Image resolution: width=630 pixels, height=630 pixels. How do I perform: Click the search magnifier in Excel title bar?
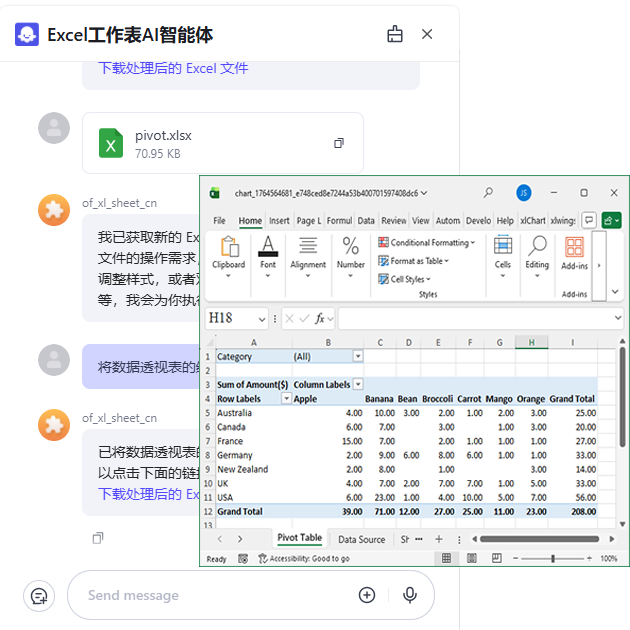click(x=488, y=193)
